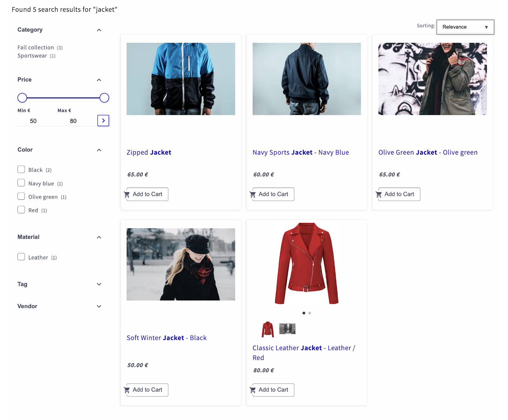508x420 pixels.
Task: Click the red leather jacket main image
Action: point(307,263)
